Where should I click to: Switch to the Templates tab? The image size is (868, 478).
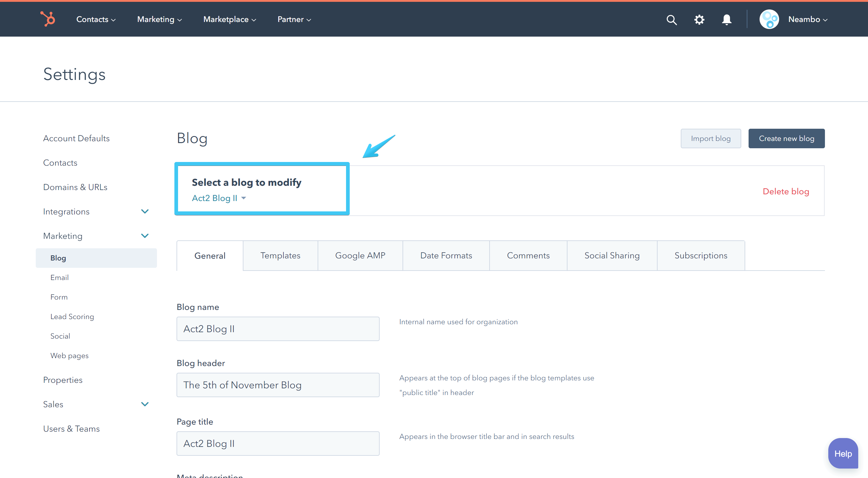[x=280, y=256]
